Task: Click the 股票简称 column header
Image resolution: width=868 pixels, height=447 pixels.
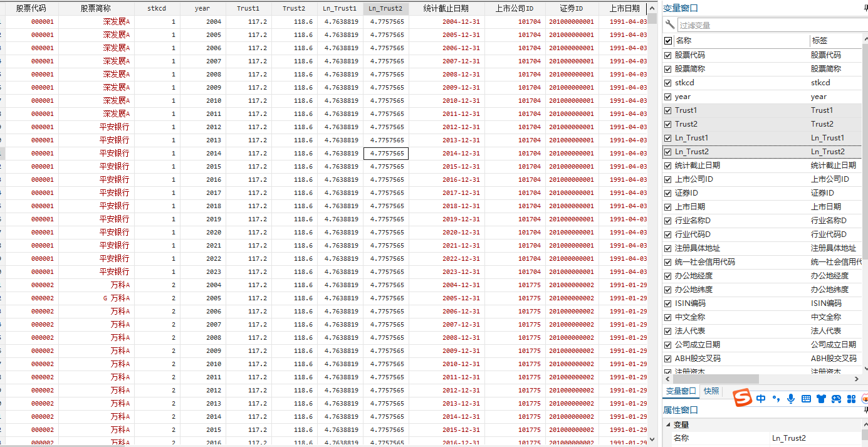Action: (96, 8)
